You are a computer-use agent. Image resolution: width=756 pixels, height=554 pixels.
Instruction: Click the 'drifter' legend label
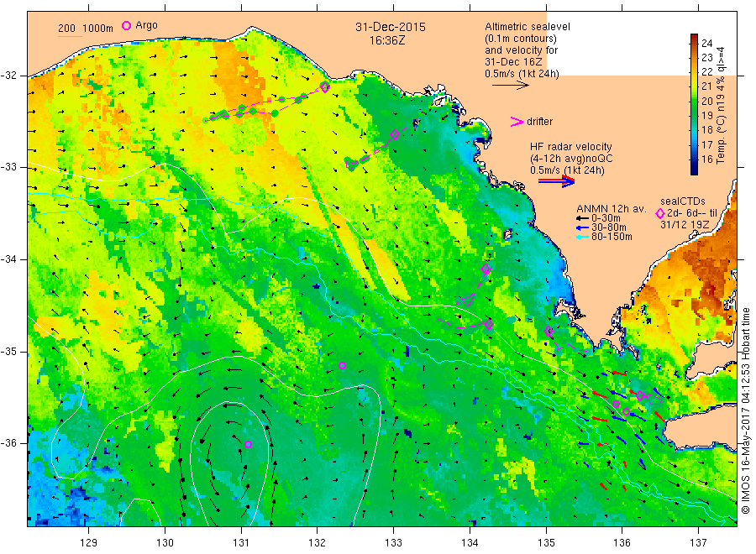point(540,122)
